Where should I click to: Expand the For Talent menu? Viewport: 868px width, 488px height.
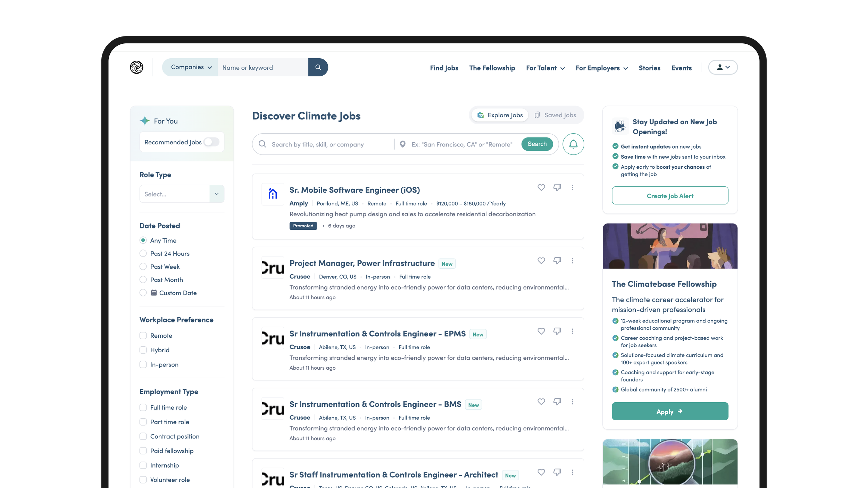[x=545, y=68]
